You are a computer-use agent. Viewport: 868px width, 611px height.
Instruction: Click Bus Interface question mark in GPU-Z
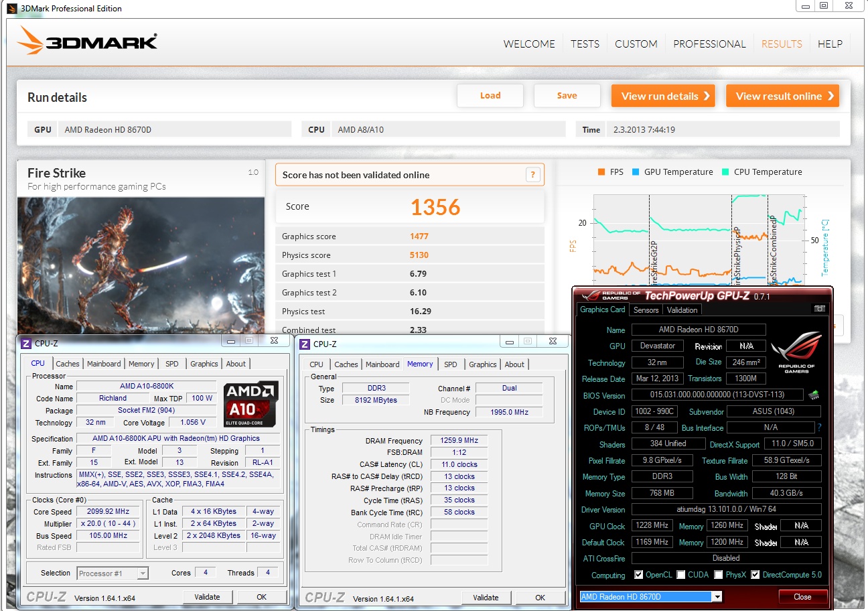pyautogui.click(x=819, y=427)
